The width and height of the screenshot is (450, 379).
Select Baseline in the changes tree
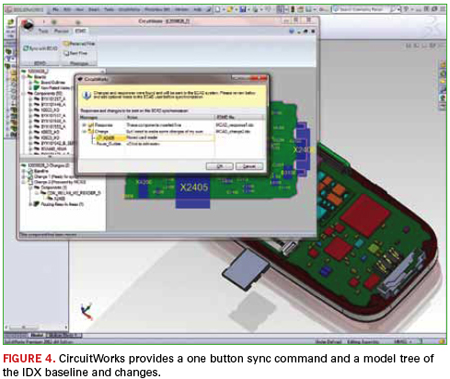click(41, 171)
